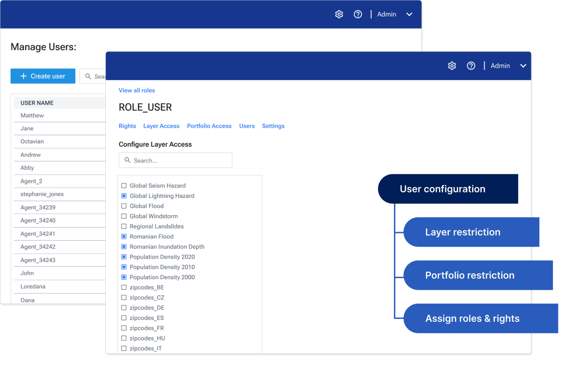Click the View all roles link

pos(136,90)
